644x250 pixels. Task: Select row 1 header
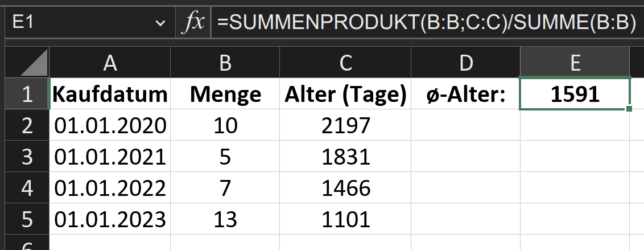[25, 95]
